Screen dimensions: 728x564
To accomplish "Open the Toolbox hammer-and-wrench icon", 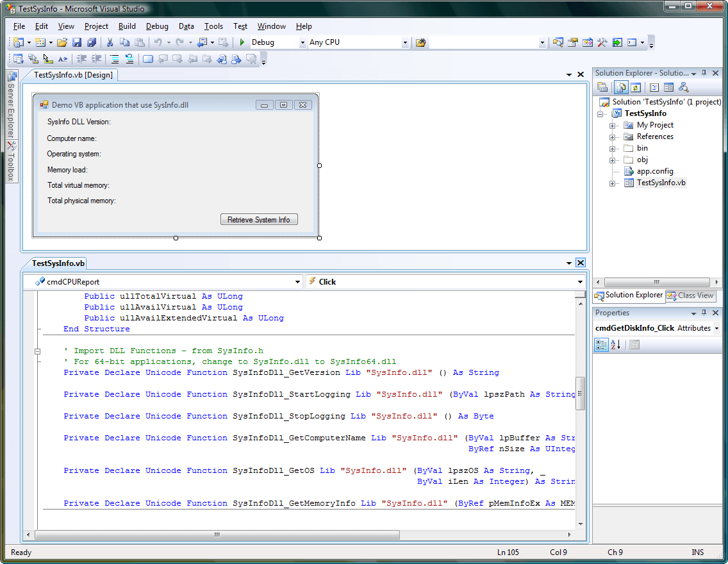I will pos(602,42).
